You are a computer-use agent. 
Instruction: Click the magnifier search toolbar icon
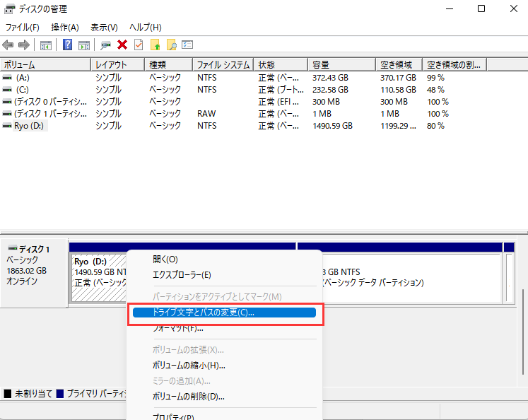point(171,45)
